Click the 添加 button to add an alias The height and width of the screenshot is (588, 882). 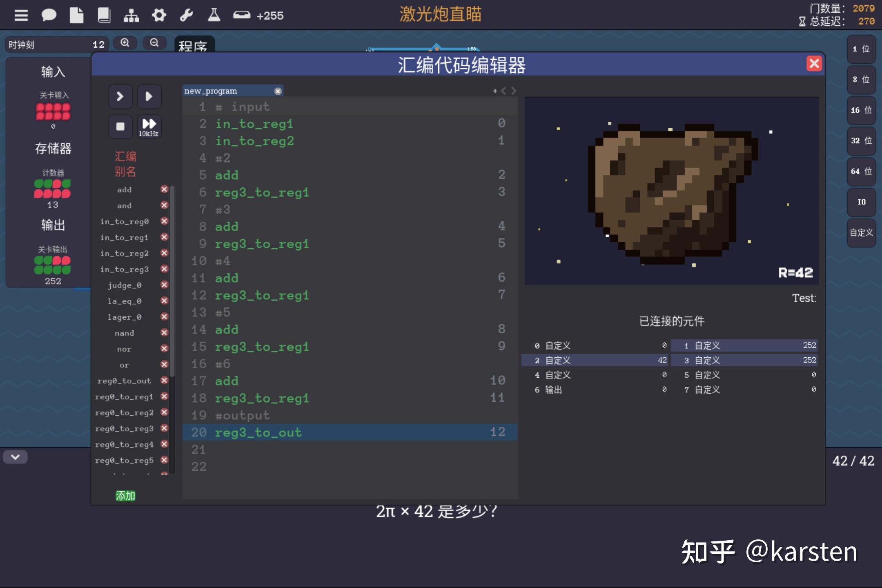coord(126,495)
